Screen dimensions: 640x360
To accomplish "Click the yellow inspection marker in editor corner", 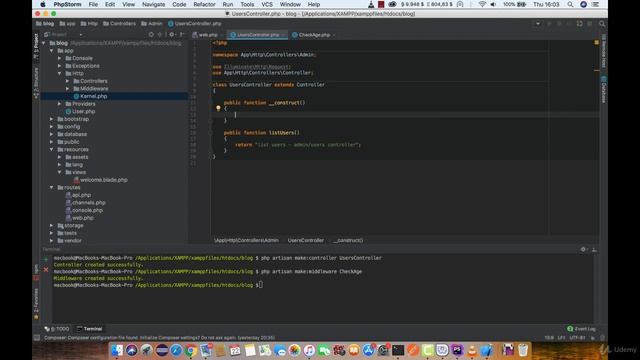I will click(597, 42).
